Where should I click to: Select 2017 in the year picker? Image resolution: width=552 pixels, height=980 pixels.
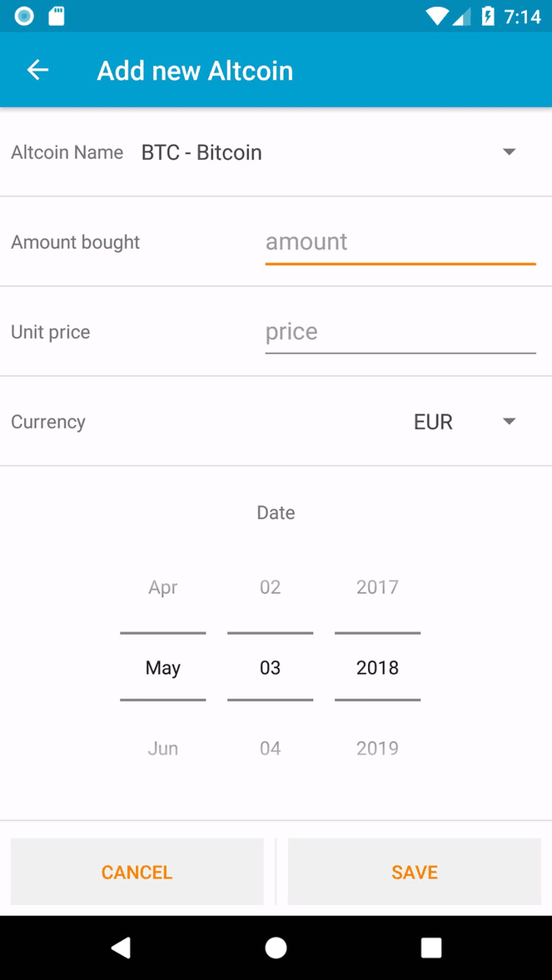tap(377, 587)
